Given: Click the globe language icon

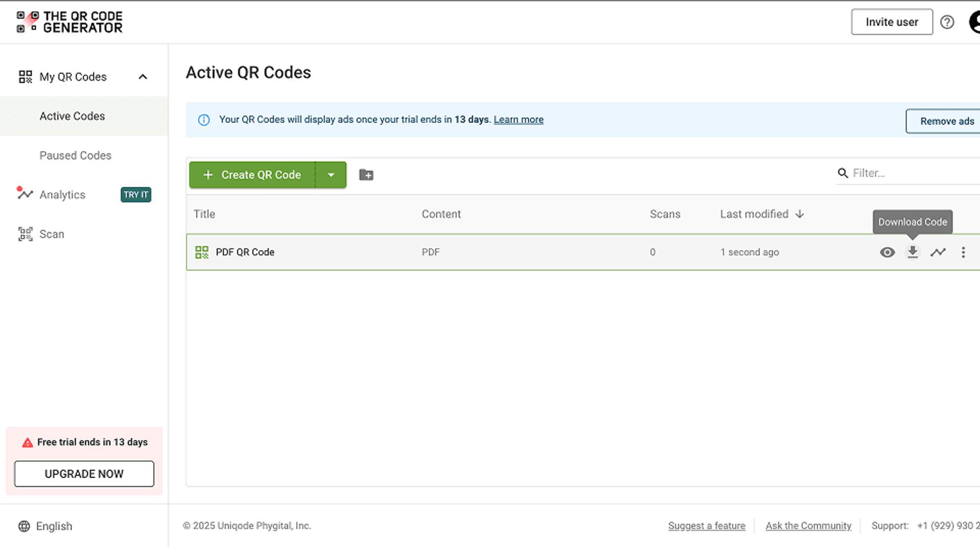Looking at the screenshot, I should click(x=24, y=526).
